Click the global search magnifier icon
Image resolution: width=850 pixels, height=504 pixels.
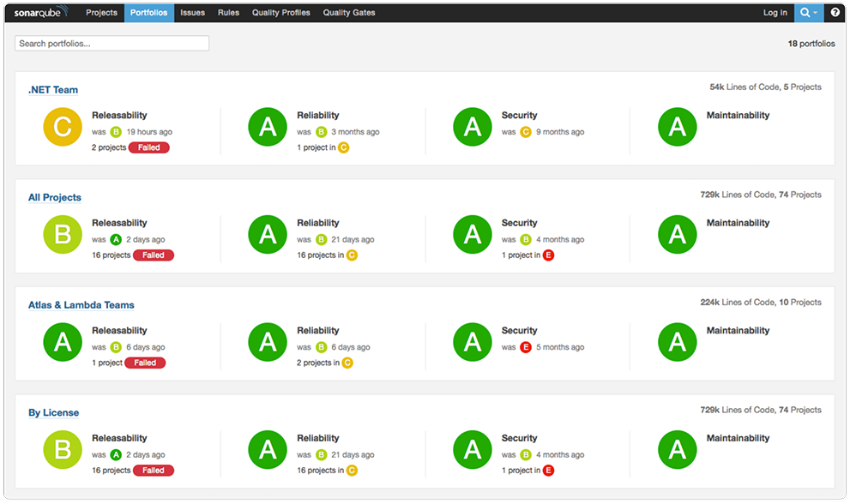pos(805,12)
